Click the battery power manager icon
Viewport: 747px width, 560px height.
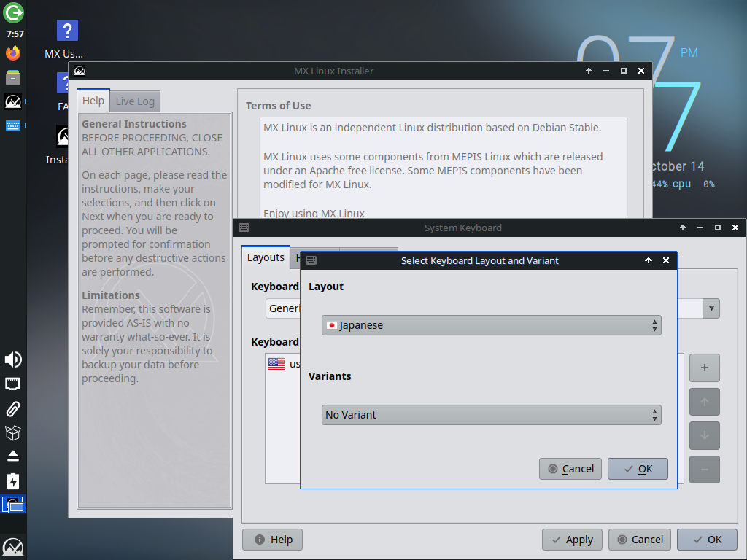[13, 481]
